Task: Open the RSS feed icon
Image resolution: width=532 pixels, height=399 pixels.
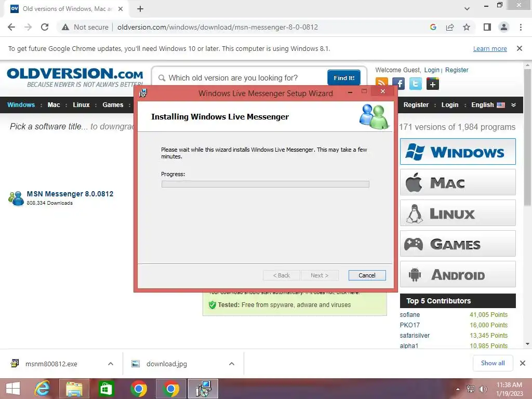Action: click(x=382, y=84)
